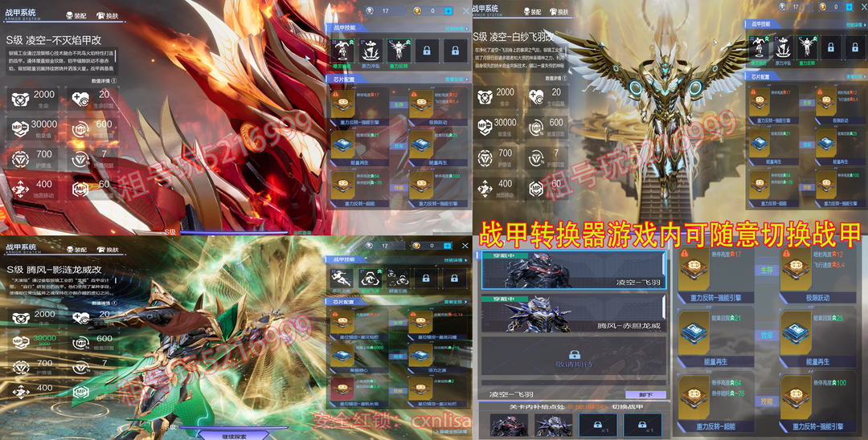The height and width of the screenshot is (440, 868).
Task: Click first locked skill slot in 不灭焰甲改 panel
Action: [x=427, y=50]
